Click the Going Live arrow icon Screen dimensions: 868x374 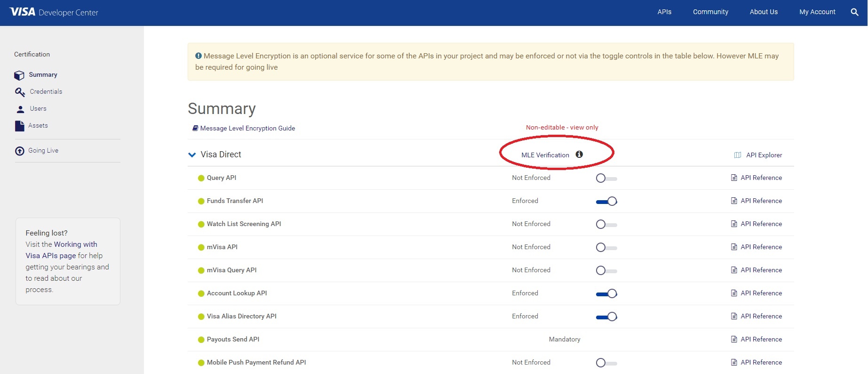coord(20,151)
